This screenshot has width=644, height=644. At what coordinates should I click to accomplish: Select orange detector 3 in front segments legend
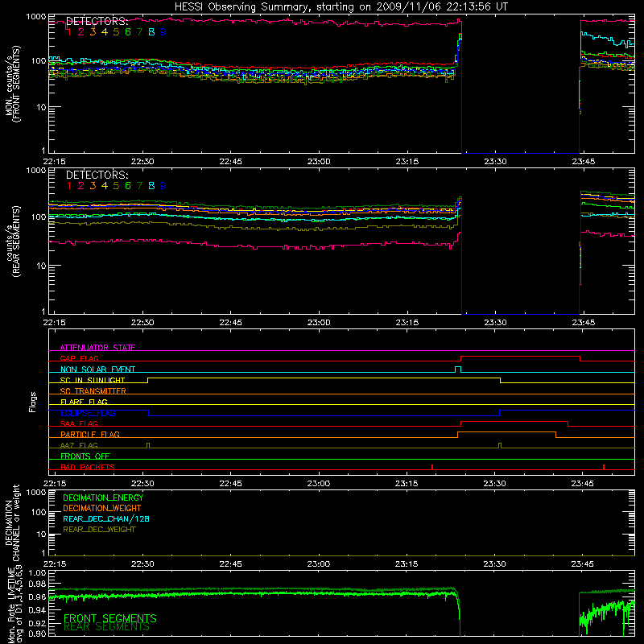93,32
